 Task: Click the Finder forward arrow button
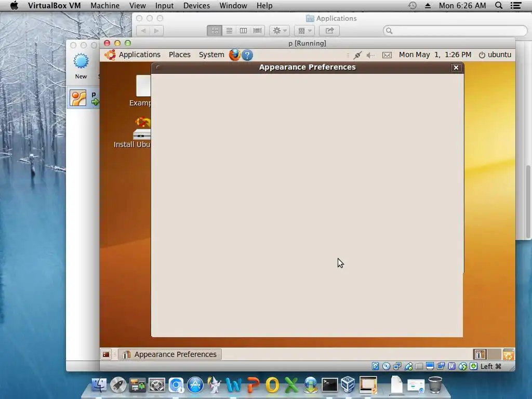156,31
